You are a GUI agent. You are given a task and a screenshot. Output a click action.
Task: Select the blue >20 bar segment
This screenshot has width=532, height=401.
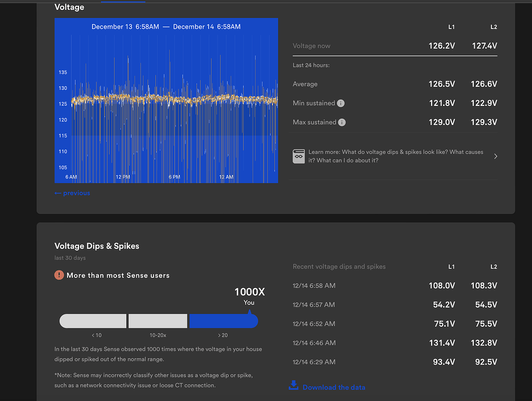point(223,321)
